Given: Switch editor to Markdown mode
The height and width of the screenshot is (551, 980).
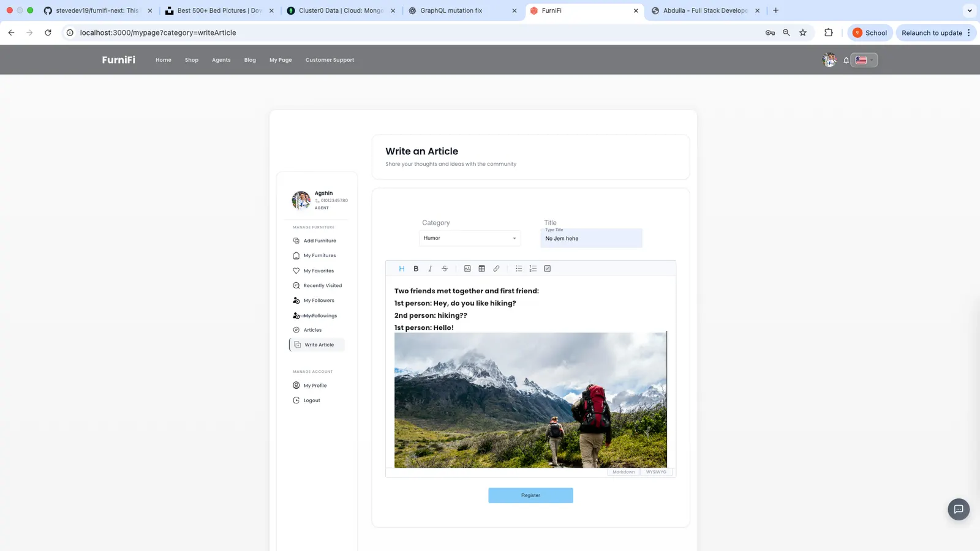Looking at the screenshot, I should pos(624,472).
